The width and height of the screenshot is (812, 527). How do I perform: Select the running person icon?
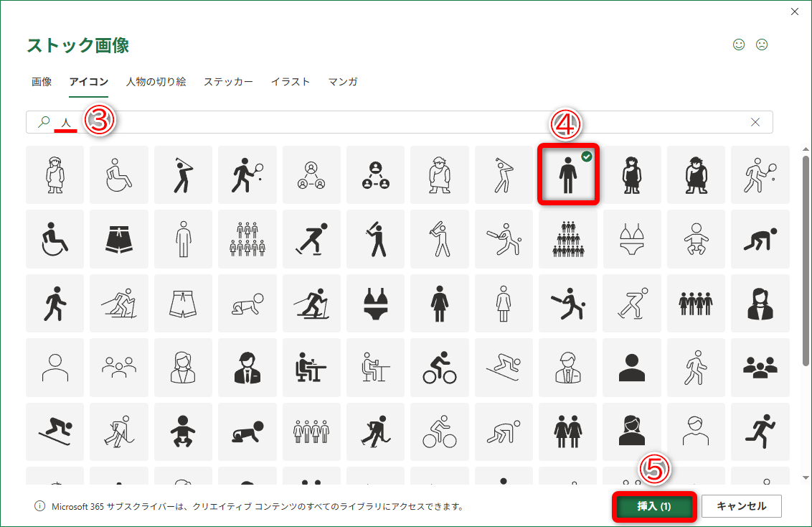(760, 432)
